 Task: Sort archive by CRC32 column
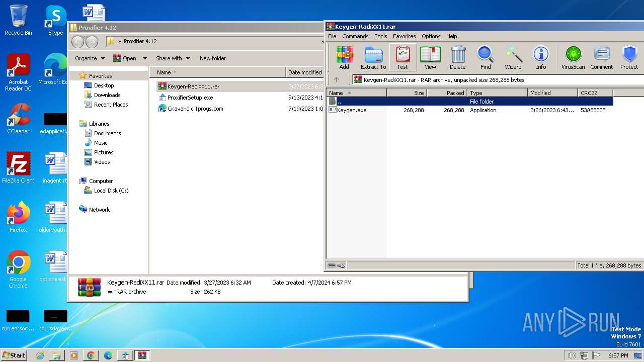[x=595, y=93]
